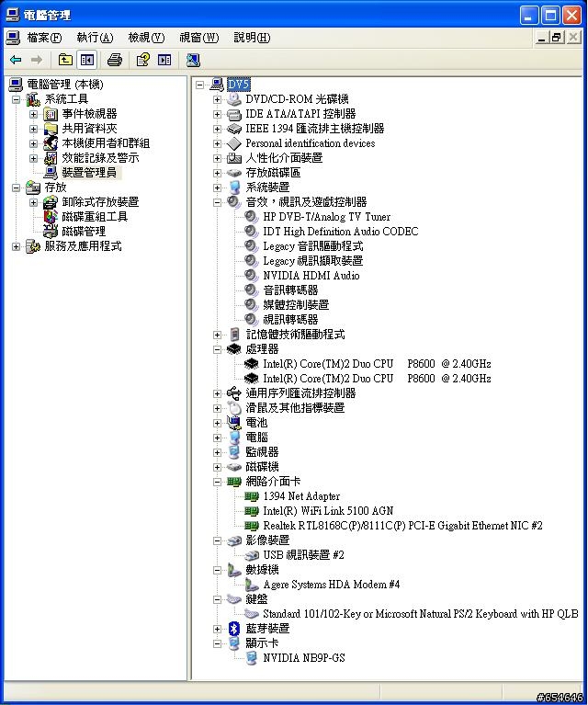The height and width of the screenshot is (705, 588).
Task: Click the 事件檢視器 icon in left tree
Action: (51, 114)
